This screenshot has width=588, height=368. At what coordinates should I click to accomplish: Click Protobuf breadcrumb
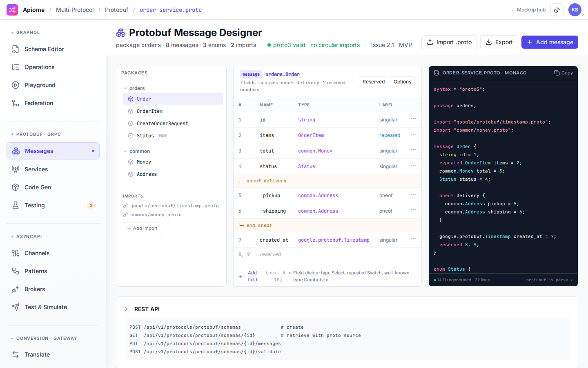coord(116,10)
